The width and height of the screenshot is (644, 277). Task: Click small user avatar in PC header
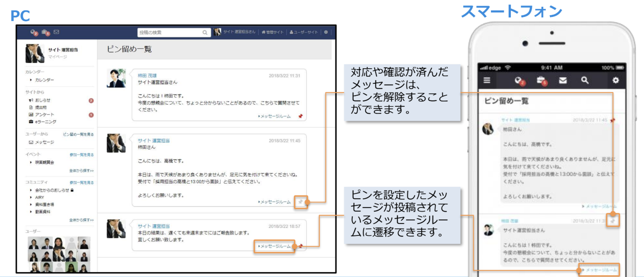tap(217, 32)
